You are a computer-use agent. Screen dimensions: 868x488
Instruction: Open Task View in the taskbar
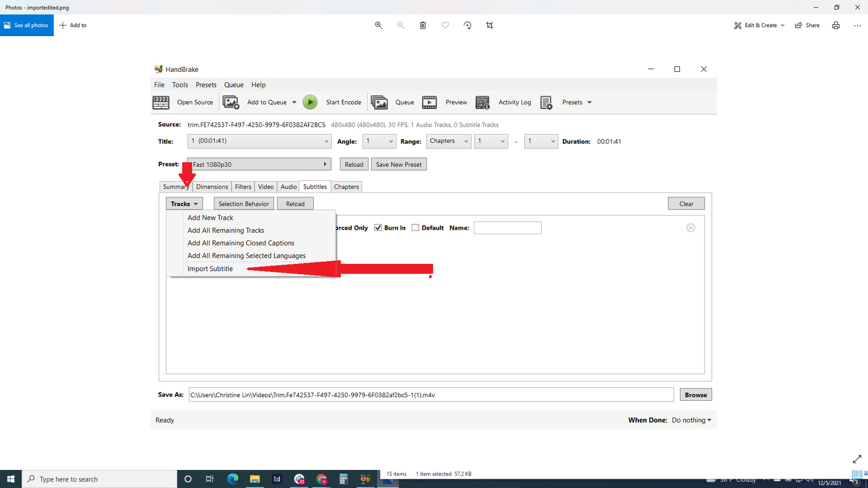click(209, 479)
